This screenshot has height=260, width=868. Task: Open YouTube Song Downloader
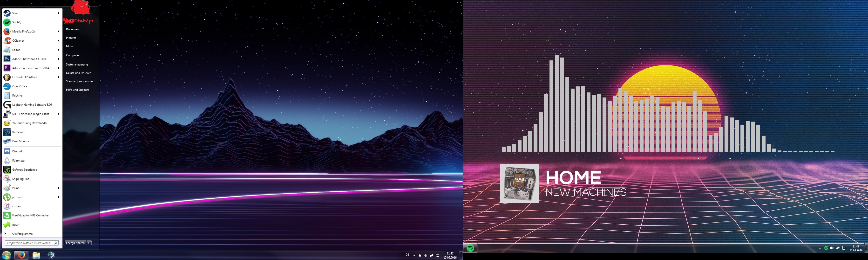pyautogui.click(x=32, y=123)
